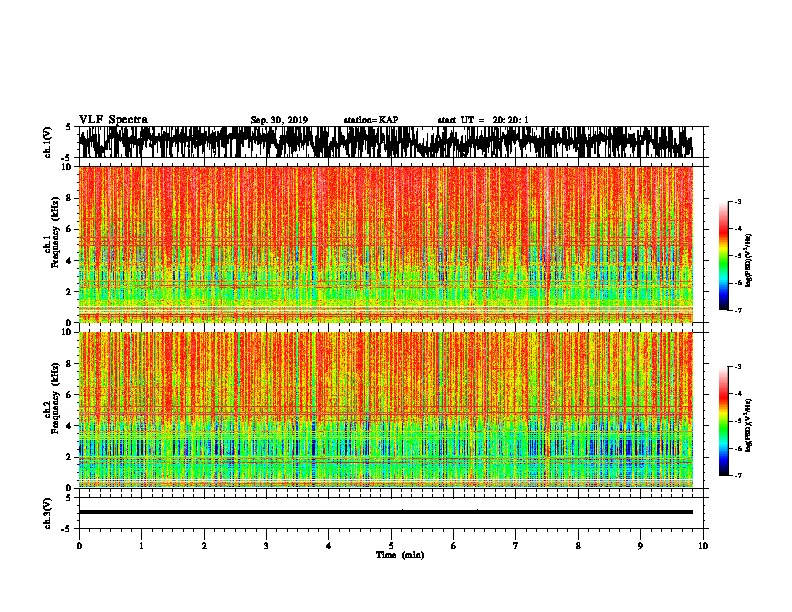Screen dimensions: 792x612
Task: Click inside the ch.2 spectrogram panel
Action: click(x=385, y=410)
